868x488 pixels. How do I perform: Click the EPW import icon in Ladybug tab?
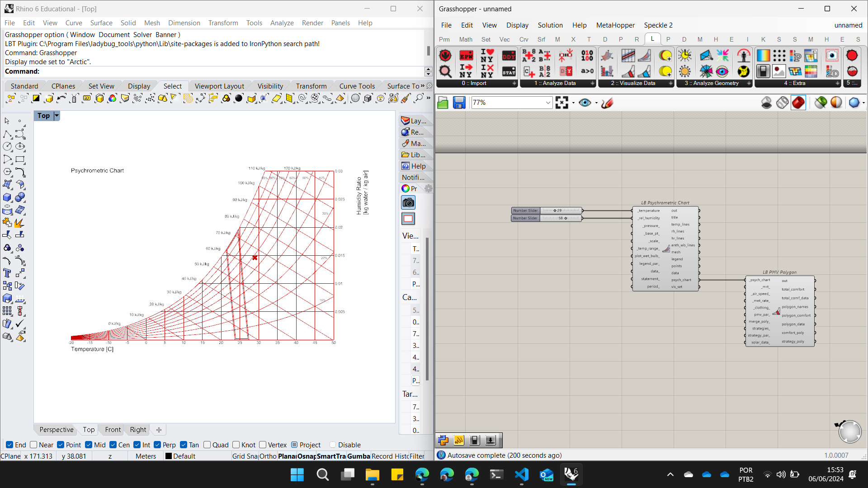(466, 56)
